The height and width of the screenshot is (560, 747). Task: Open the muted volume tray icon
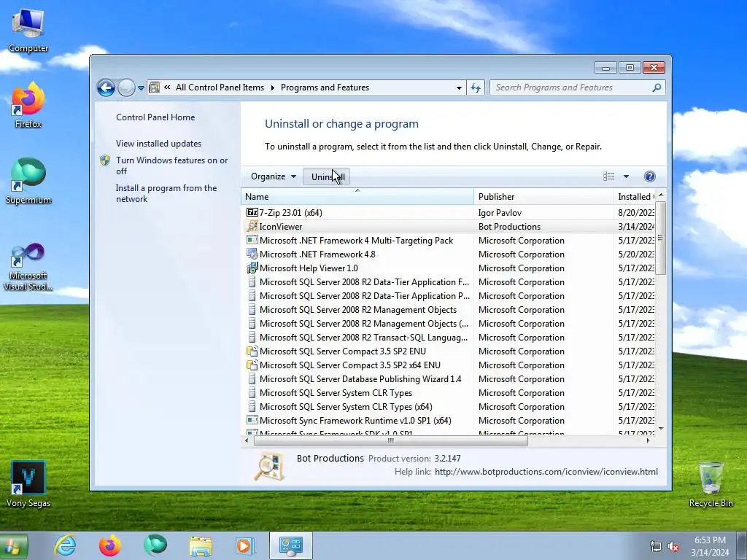(x=673, y=547)
